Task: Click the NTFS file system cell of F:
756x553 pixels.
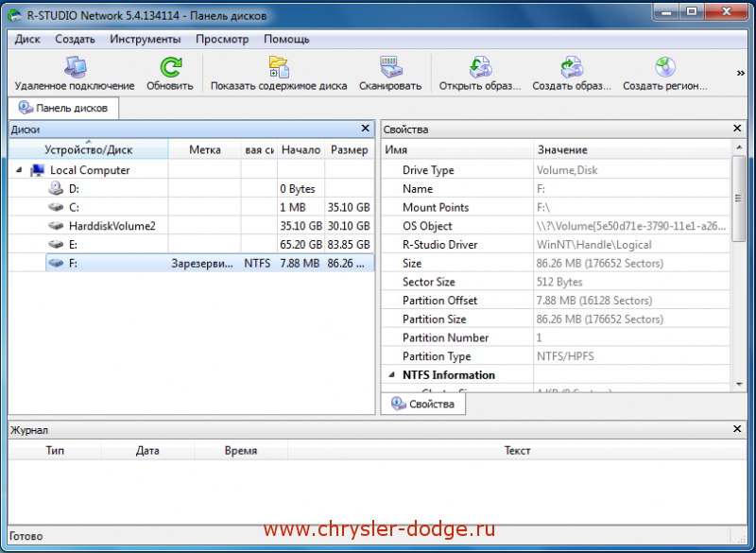Action: pyautogui.click(x=257, y=263)
